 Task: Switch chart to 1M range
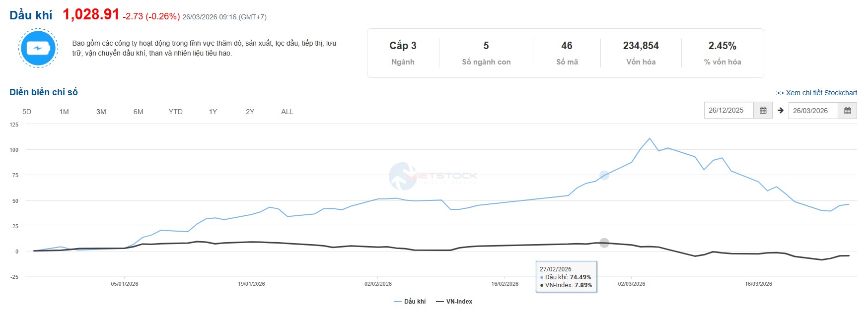tap(64, 112)
